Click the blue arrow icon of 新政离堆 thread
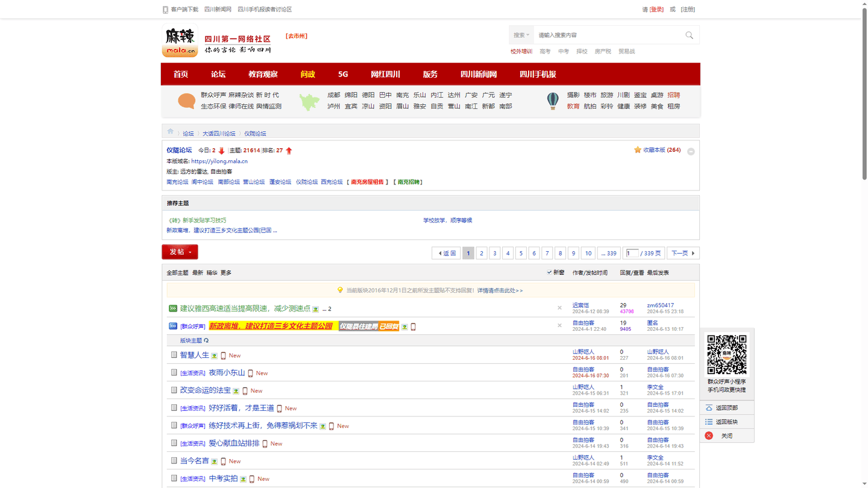The width and height of the screenshot is (868, 488). pos(173,326)
